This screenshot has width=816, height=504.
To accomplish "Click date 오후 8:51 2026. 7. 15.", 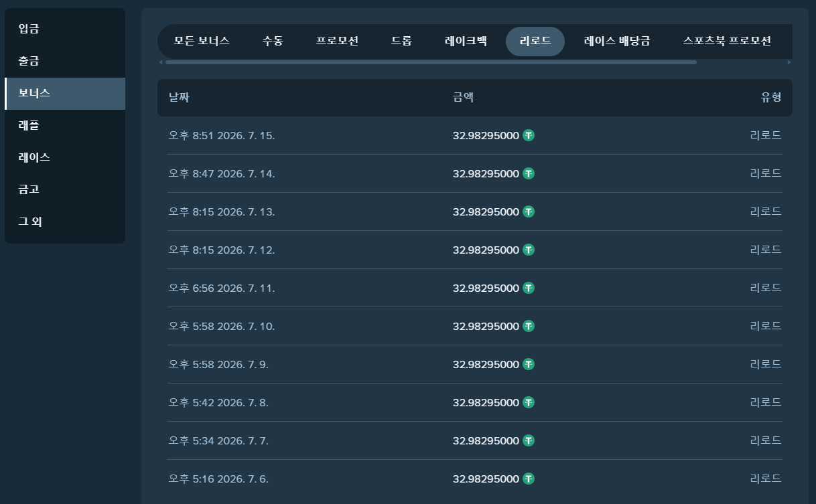I will click(222, 135).
